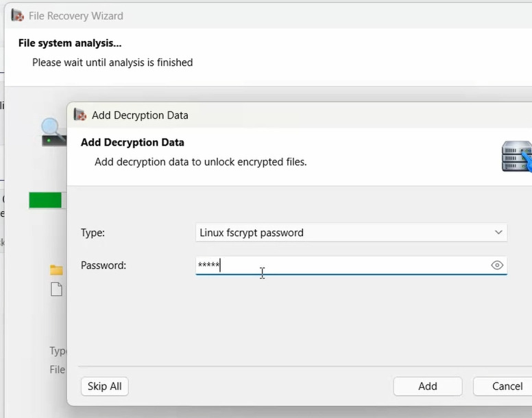This screenshot has width=532, height=418.
Task: Click 'Please wait until analysis is finished' text
Action: point(112,62)
